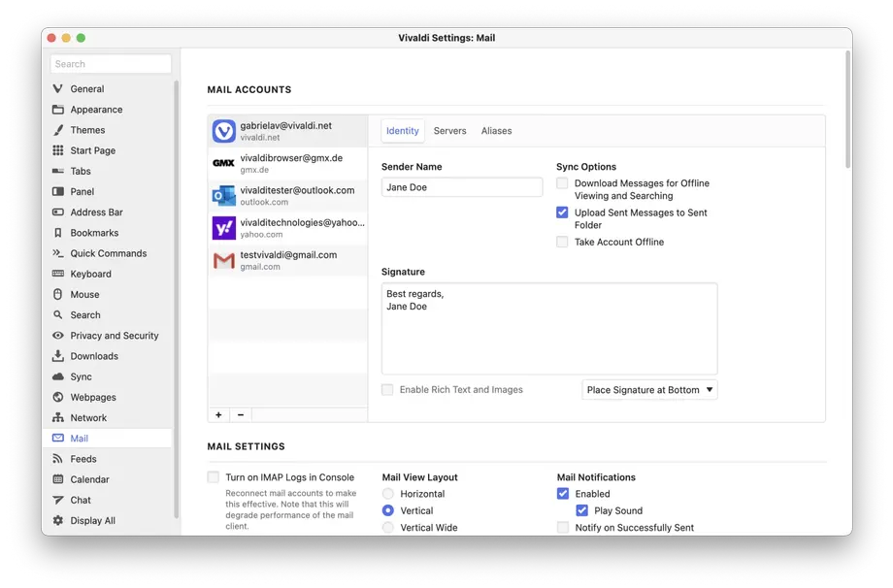Click the "Mail View Layout" label
Image resolution: width=893 pixels, height=588 pixels.
coord(419,477)
